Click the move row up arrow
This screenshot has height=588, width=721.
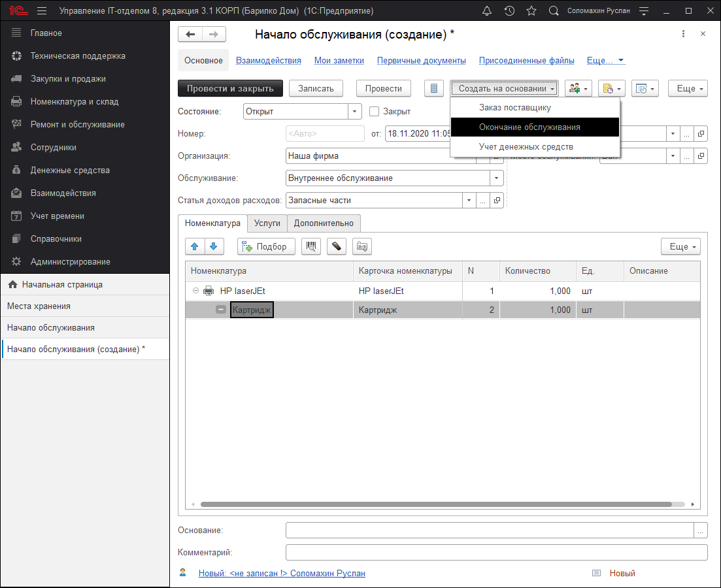(x=195, y=246)
